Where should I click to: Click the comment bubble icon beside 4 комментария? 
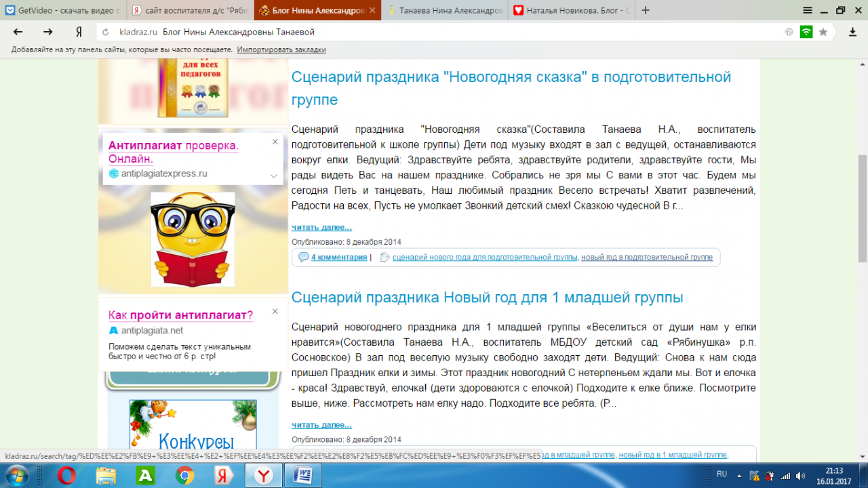pos(303,258)
